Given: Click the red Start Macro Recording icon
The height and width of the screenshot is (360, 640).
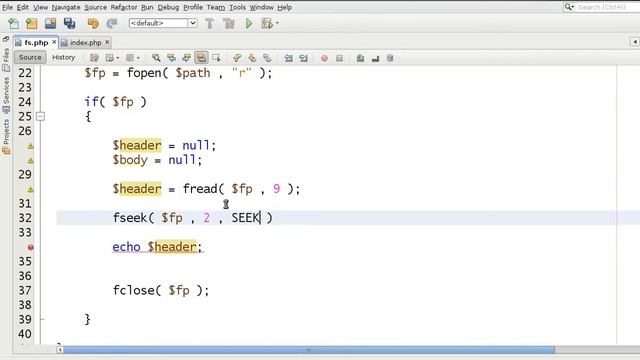Looking at the screenshot, I should click(x=324, y=58).
